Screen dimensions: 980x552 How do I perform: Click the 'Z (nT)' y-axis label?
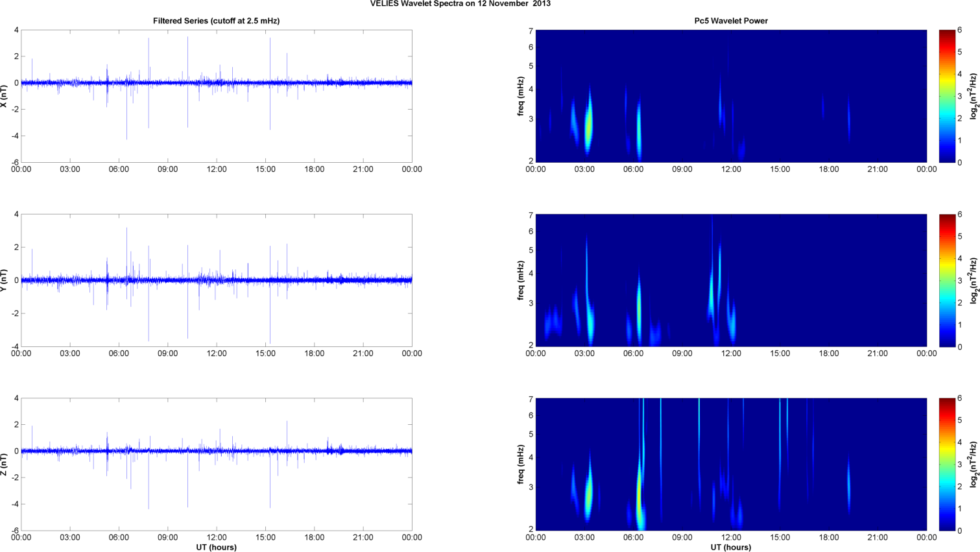pyautogui.click(x=5, y=464)
